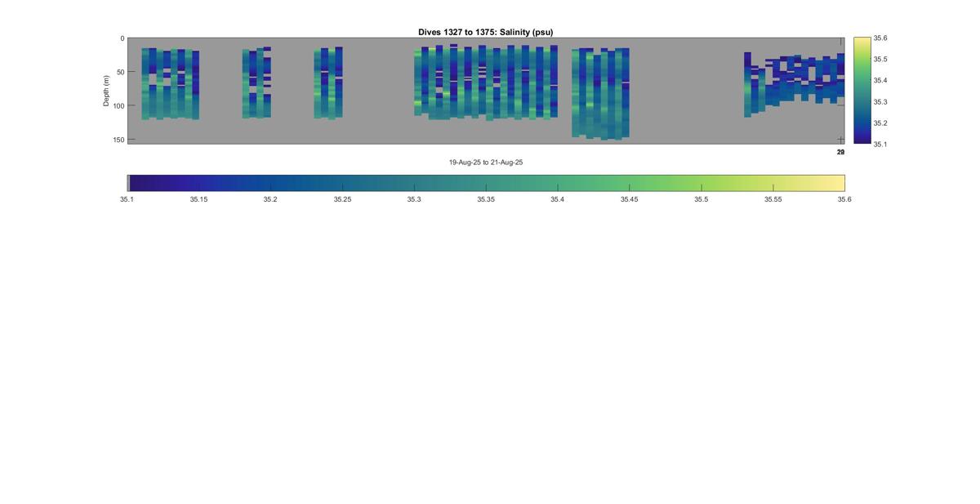Click the 35.1 label on vertical colorbar
The image size is (980, 504).
pyautogui.click(x=880, y=144)
